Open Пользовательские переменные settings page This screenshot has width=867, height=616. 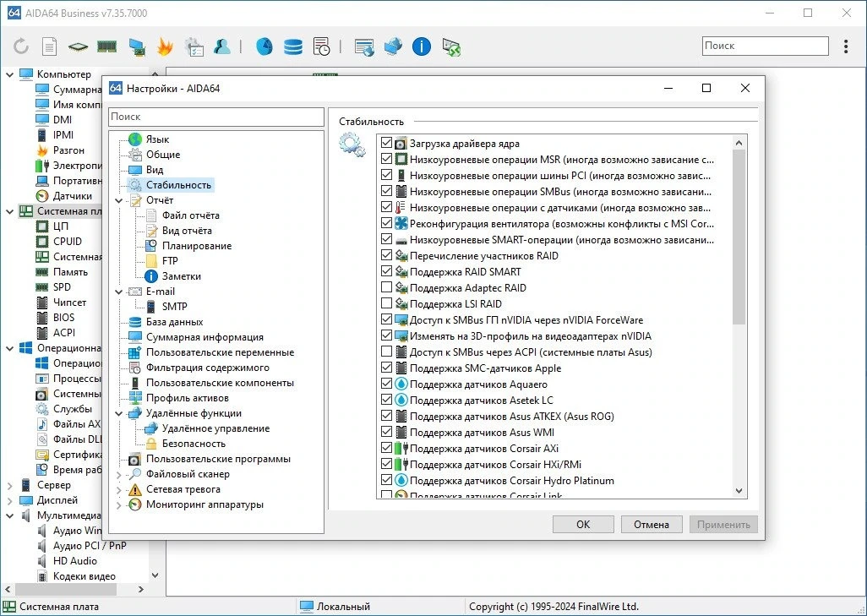click(x=220, y=352)
